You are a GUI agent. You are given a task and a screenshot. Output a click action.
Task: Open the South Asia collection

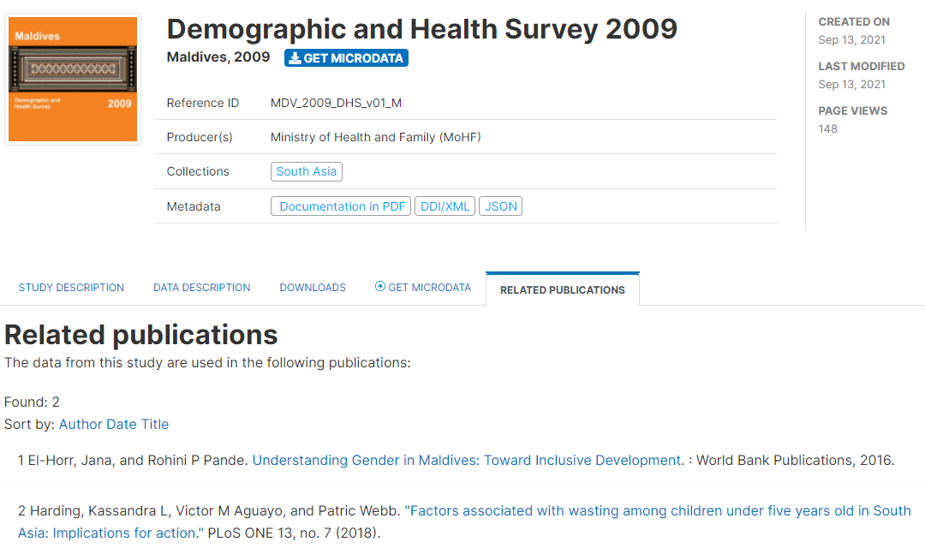point(306,171)
